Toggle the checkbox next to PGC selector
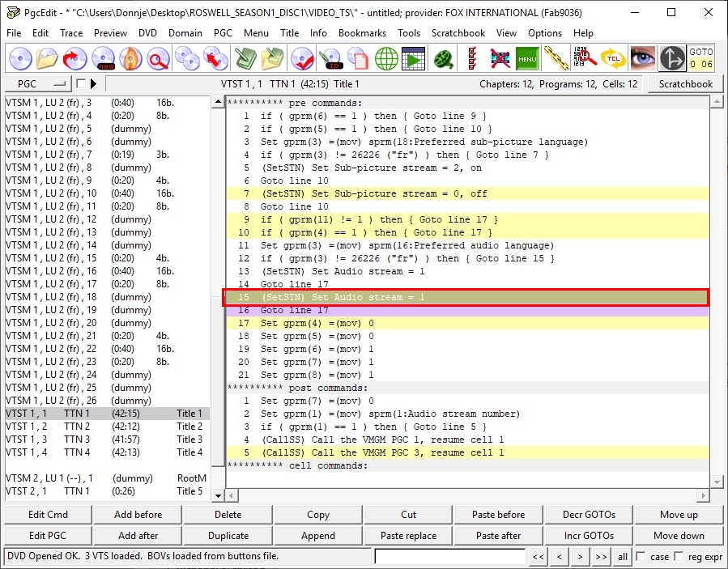This screenshot has width=728, height=569. pos(80,84)
